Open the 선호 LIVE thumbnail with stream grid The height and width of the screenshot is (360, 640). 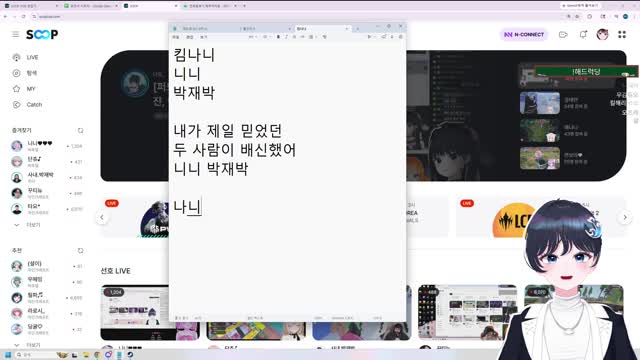tap(467, 312)
